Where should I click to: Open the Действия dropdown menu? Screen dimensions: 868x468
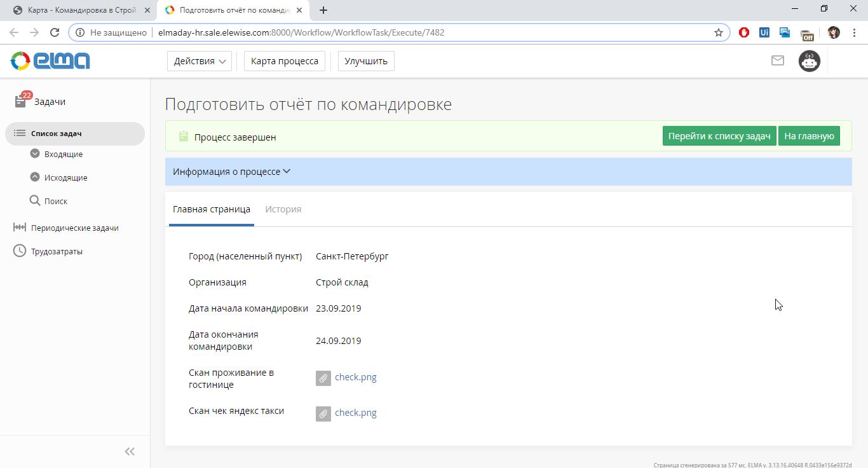[199, 60]
